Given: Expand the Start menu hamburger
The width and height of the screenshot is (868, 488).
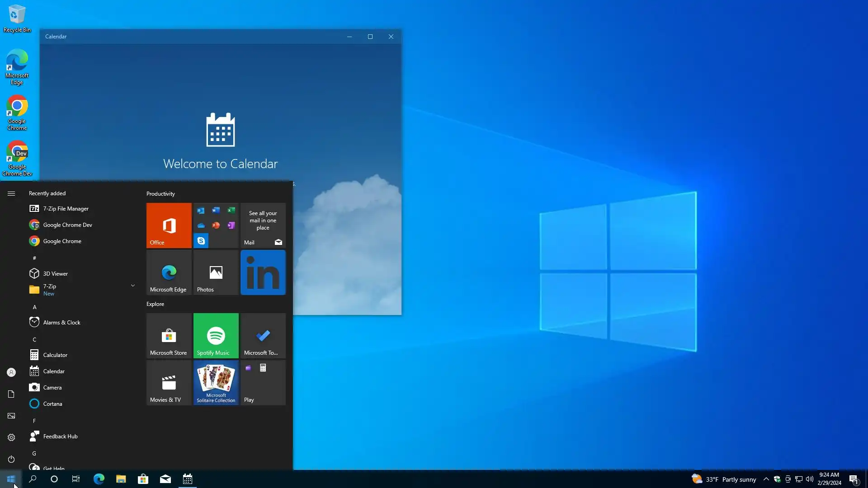Looking at the screenshot, I should pyautogui.click(x=11, y=193).
